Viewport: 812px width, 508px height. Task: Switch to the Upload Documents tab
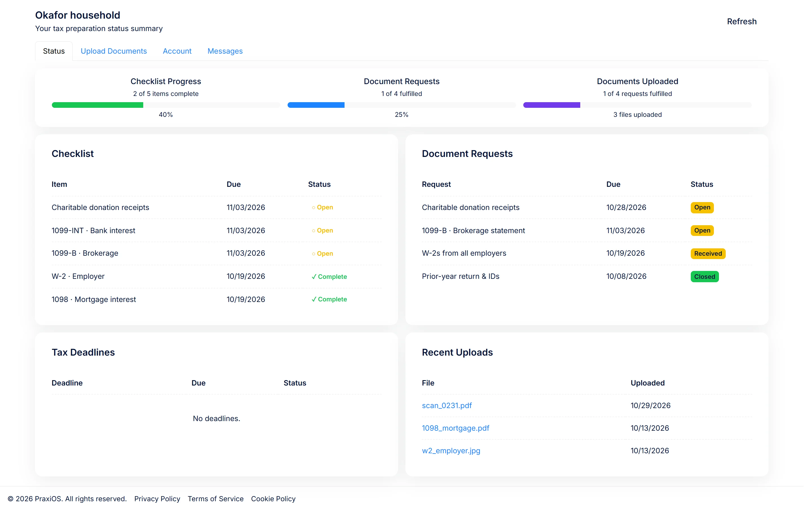pyautogui.click(x=113, y=51)
